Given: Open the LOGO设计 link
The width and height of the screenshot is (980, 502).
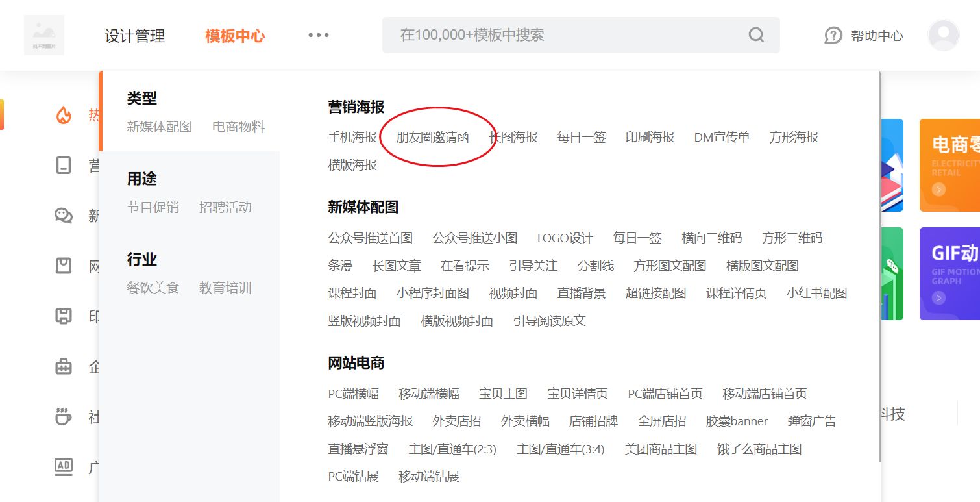Looking at the screenshot, I should [565, 238].
